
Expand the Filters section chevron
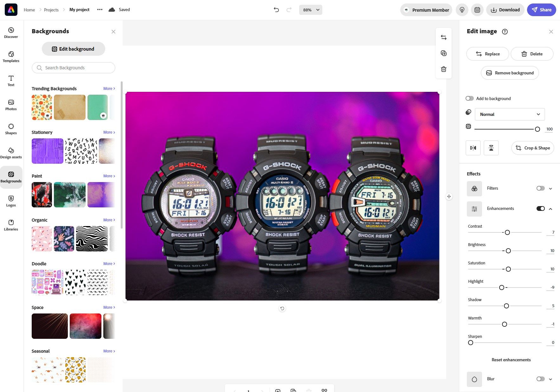[550, 189]
